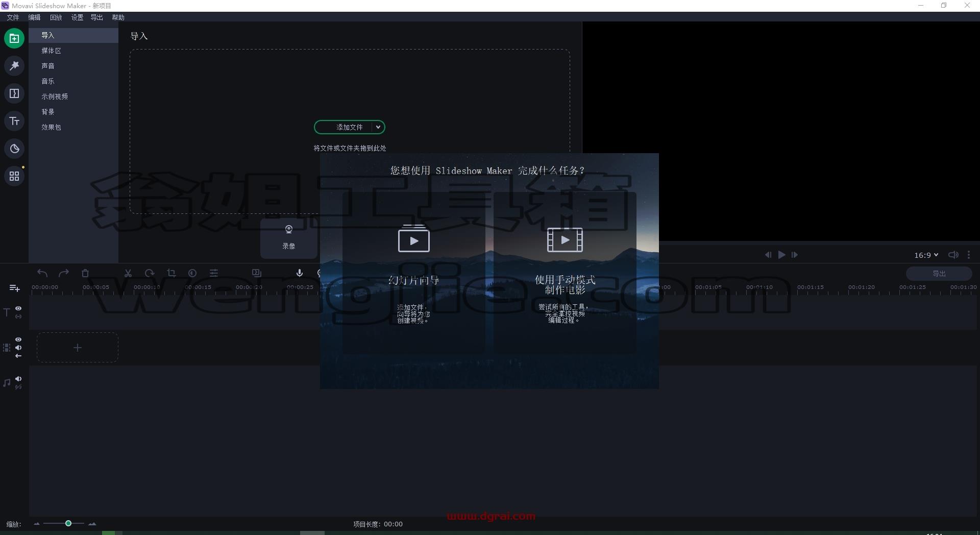
Task: Click the Split scissors icon
Action: click(128, 273)
